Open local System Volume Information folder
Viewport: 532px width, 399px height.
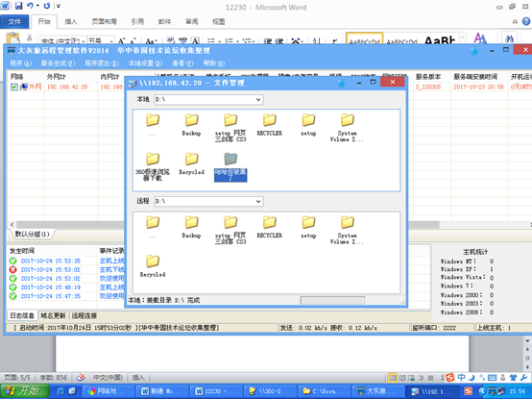point(347,128)
